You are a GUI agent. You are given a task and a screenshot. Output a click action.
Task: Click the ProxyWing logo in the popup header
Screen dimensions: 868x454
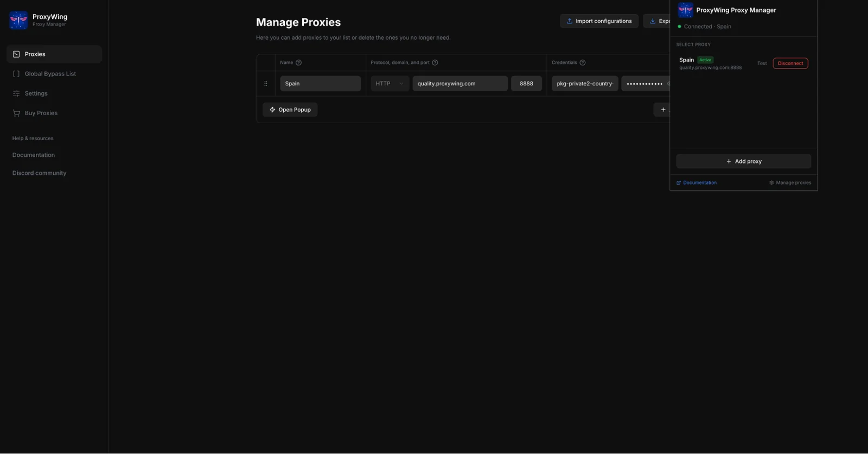tap(685, 10)
